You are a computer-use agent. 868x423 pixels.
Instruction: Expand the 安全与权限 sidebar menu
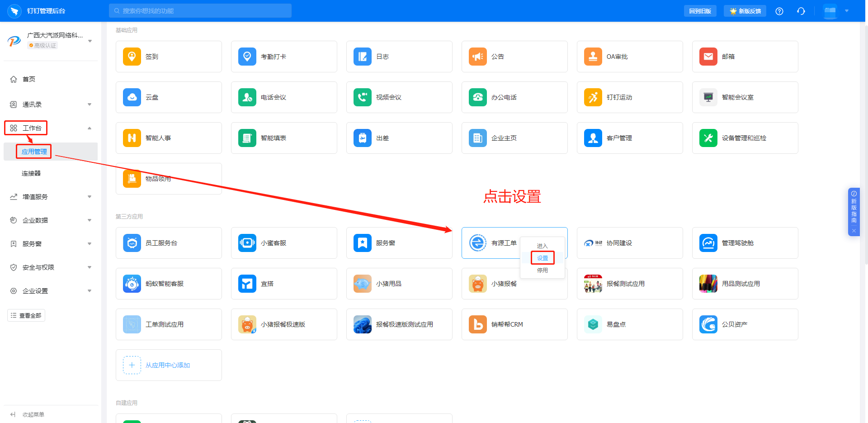click(x=90, y=267)
